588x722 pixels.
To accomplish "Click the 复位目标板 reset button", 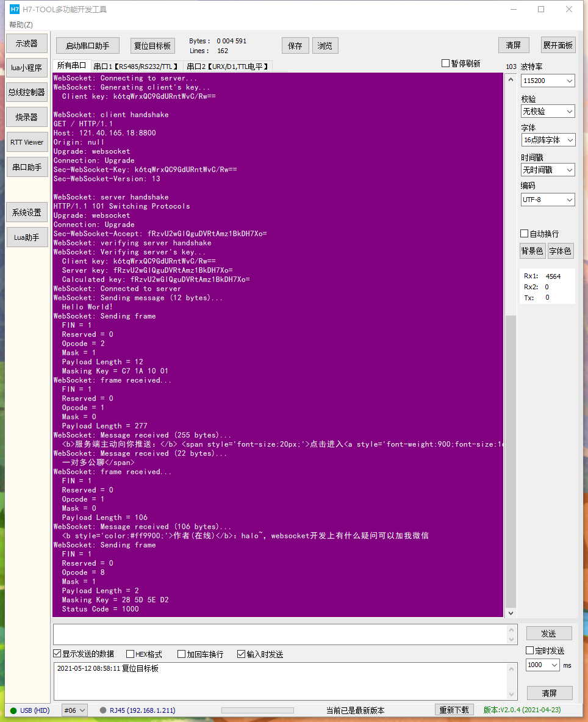I will pyautogui.click(x=152, y=46).
